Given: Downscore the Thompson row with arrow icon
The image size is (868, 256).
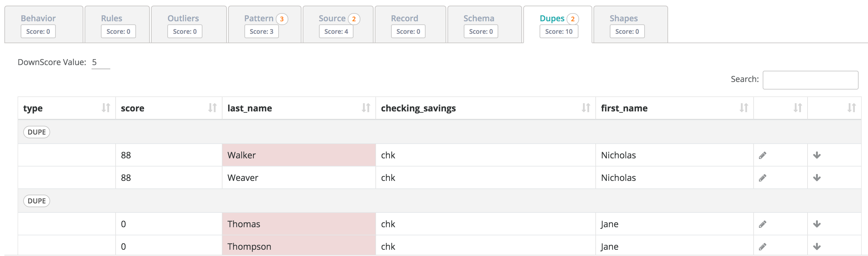Looking at the screenshot, I should [x=817, y=247].
